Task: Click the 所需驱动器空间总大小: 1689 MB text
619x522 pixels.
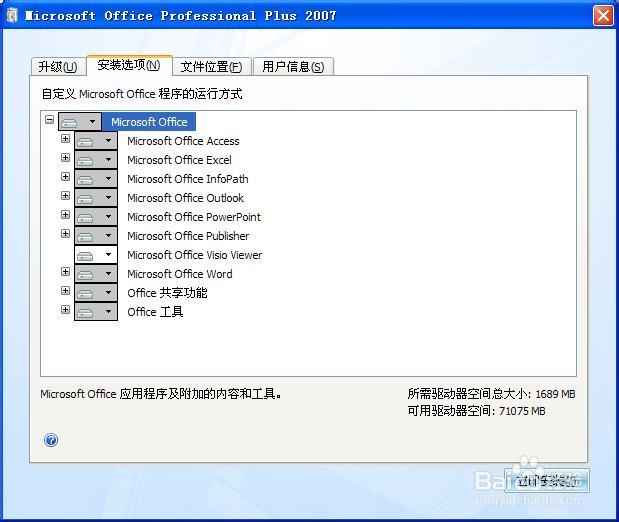Action: (491, 394)
